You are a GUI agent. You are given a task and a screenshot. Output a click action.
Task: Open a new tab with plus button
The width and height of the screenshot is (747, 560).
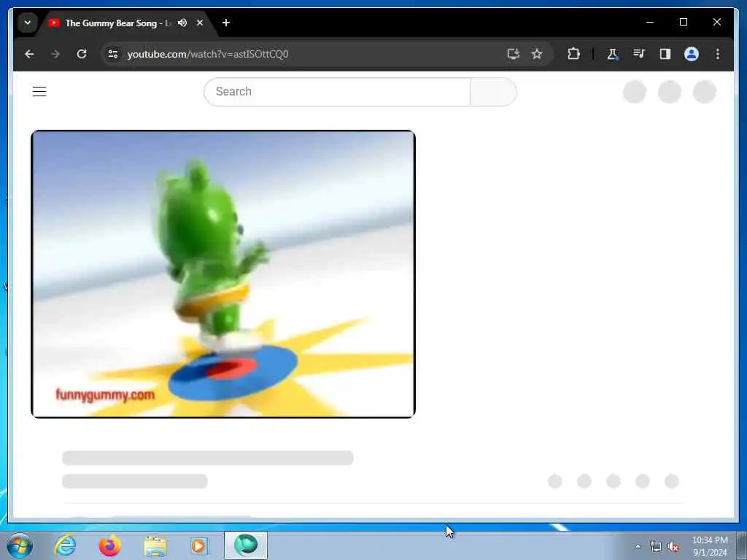tap(226, 23)
